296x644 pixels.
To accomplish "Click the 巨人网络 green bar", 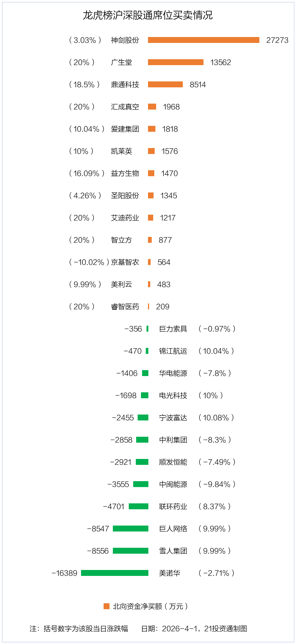I will pyautogui.click(x=131, y=529).
